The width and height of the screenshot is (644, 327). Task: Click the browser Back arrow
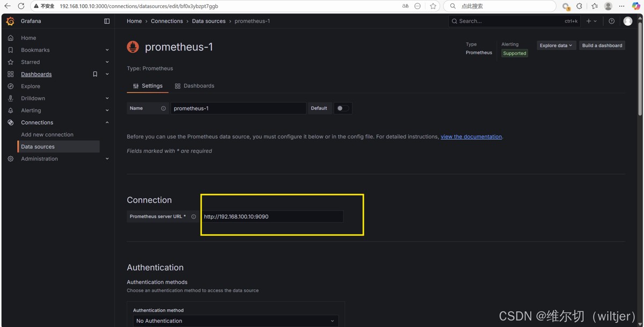tap(8, 6)
